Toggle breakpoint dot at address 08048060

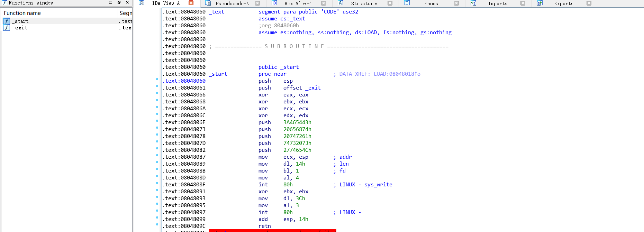coord(157,80)
